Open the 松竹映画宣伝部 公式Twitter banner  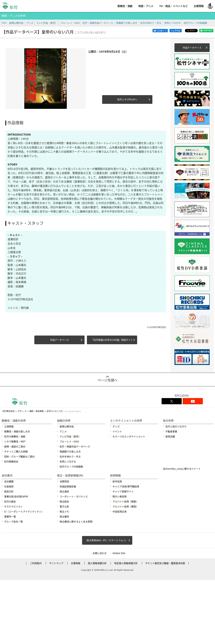click(192, 98)
